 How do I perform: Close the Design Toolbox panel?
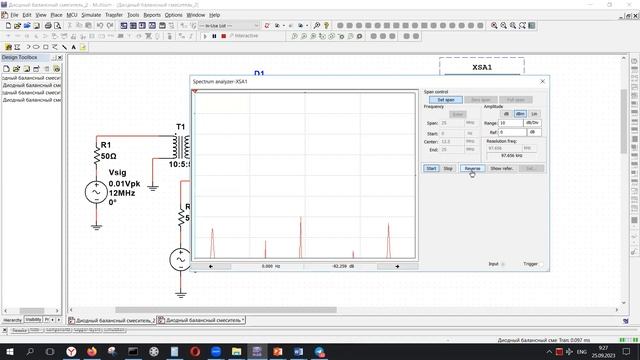(60, 58)
